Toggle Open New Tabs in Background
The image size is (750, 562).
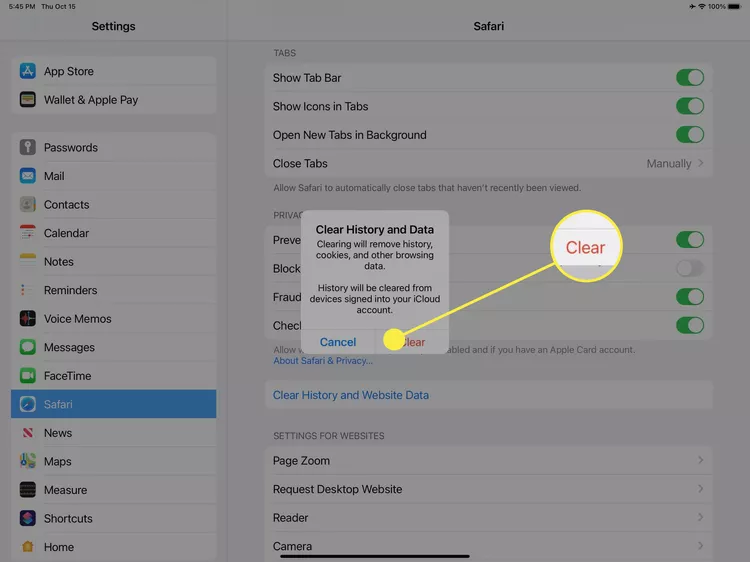(690, 135)
